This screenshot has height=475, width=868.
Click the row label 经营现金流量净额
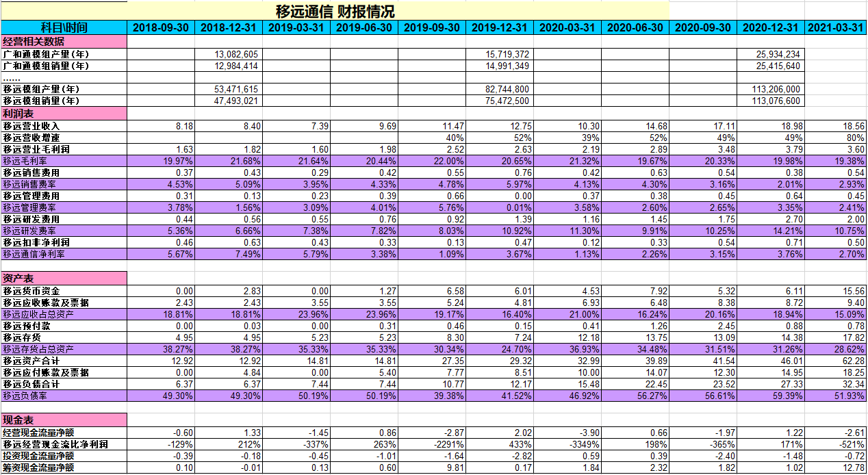(x=64, y=433)
